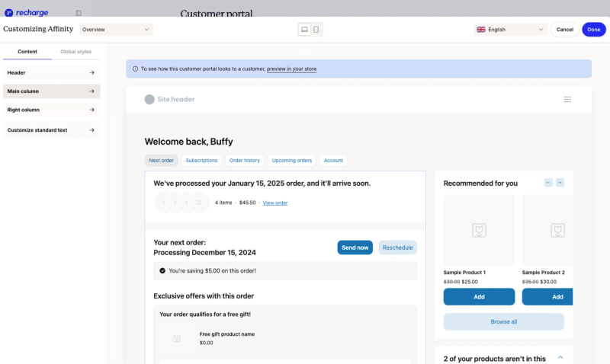Image resolution: width=610 pixels, height=364 pixels.
Task: Click free gift product image placeholder
Action: click(177, 338)
